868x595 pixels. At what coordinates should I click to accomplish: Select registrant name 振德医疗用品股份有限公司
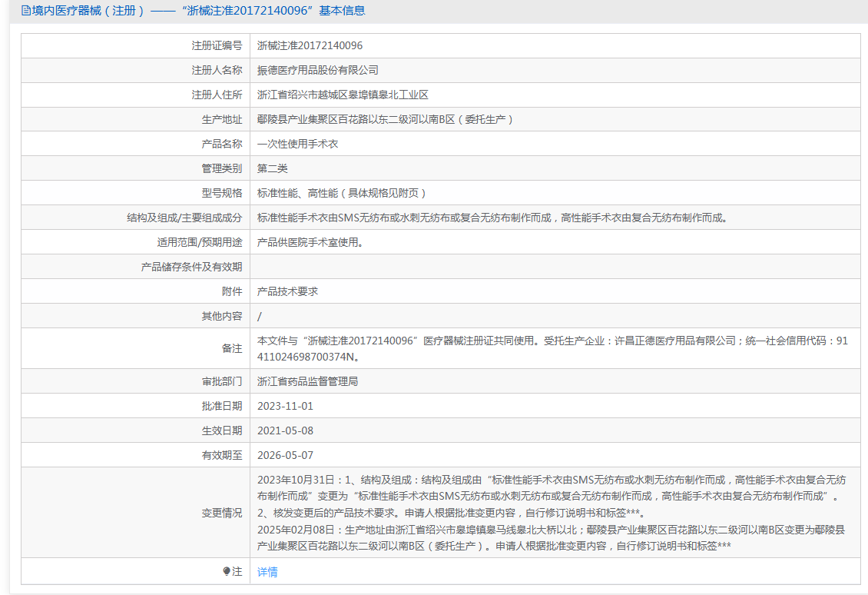318,71
